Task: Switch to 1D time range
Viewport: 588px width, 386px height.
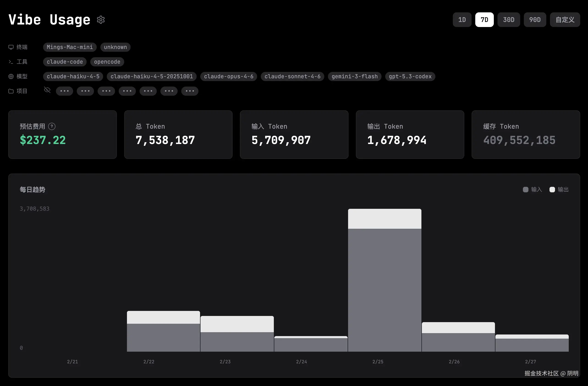Action: pos(462,20)
